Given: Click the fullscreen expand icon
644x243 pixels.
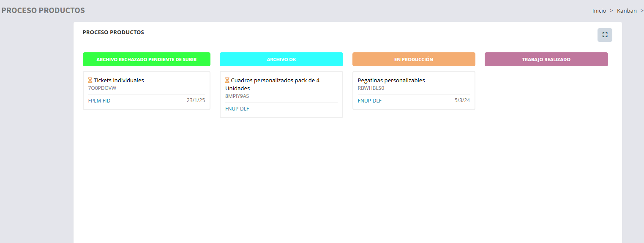Looking at the screenshot, I should [x=605, y=35].
